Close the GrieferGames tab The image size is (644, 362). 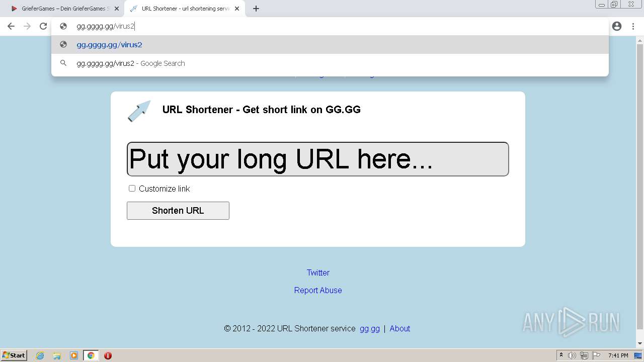click(117, 9)
